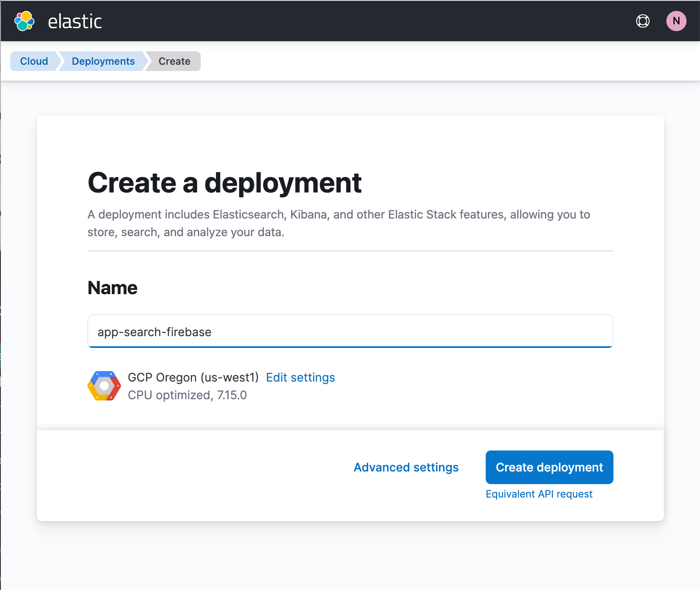Open the Deployments breadcrumb

[103, 61]
